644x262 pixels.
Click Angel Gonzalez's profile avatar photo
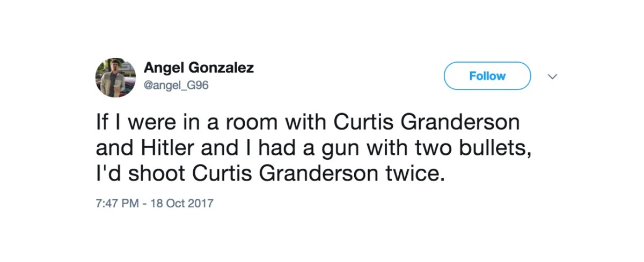[x=115, y=77]
